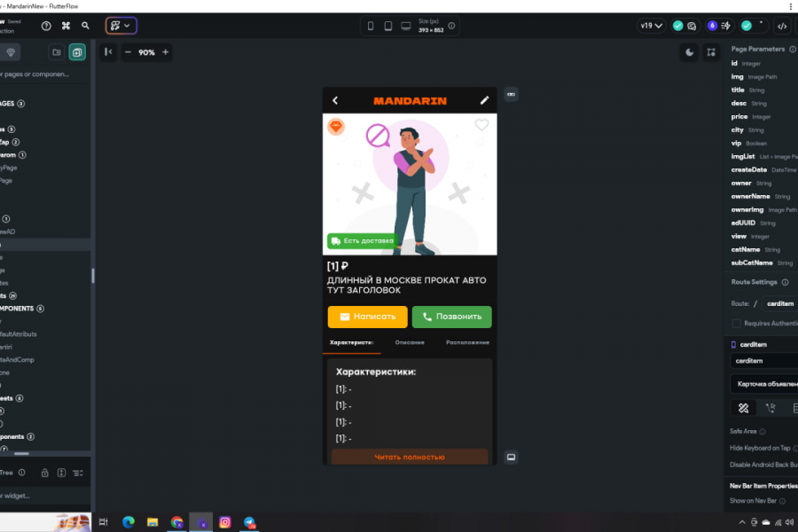Click the Safe Area info icon
The width and height of the screenshot is (798, 532).
[x=763, y=432]
